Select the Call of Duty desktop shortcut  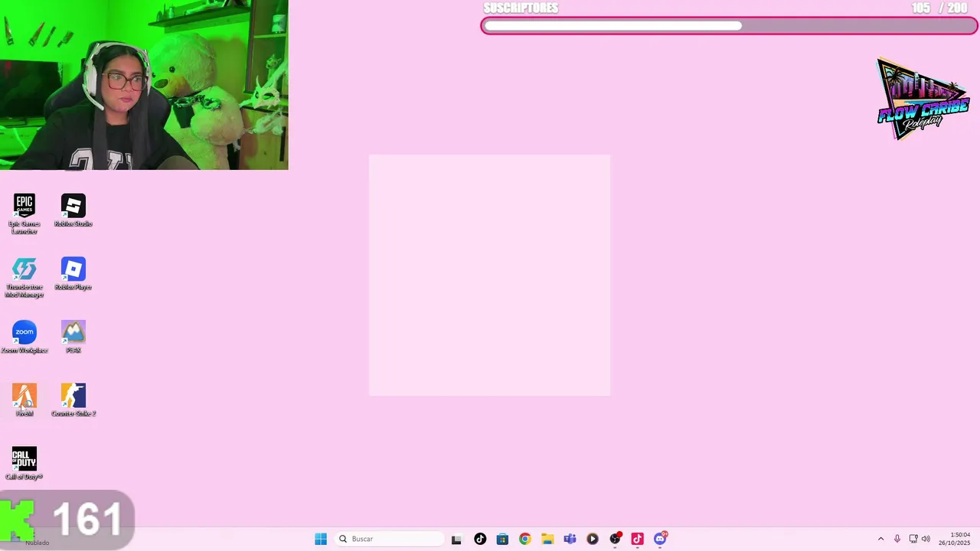click(24, 464)
